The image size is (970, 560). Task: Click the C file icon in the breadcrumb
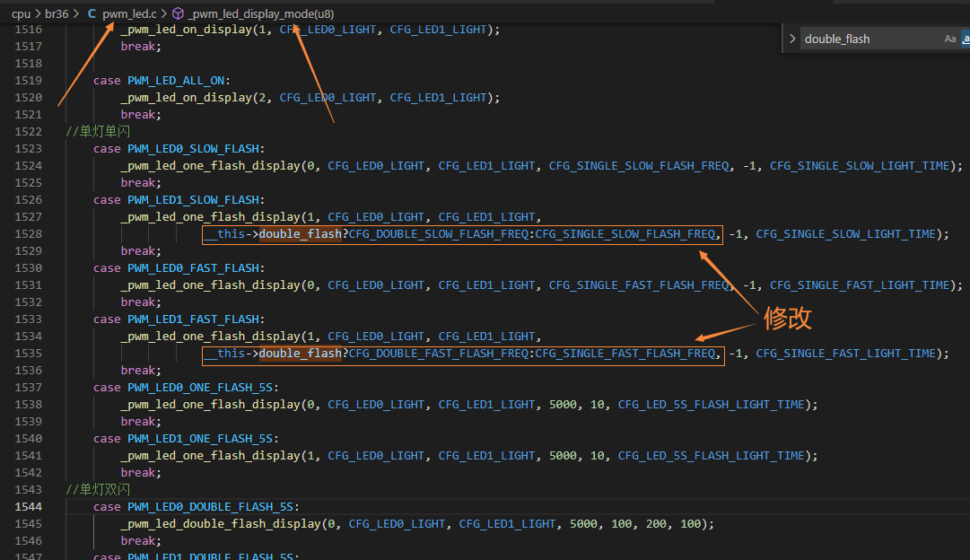pos(92,13)
